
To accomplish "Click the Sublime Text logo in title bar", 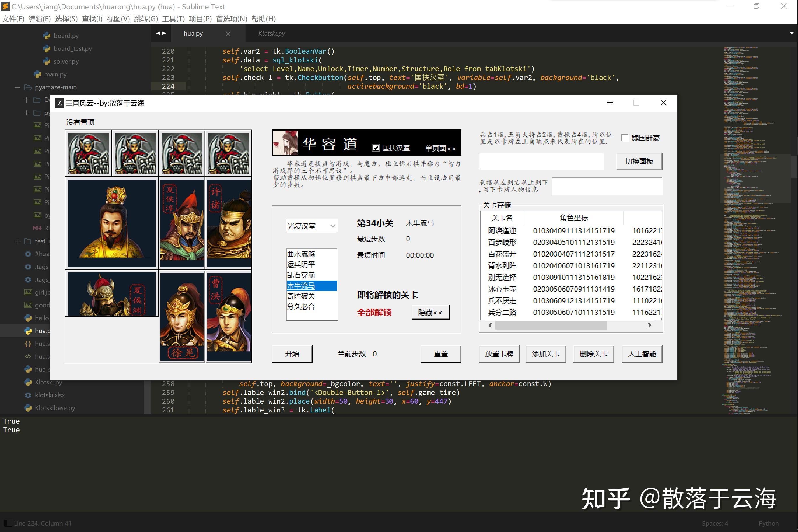I will click(5, 6).
